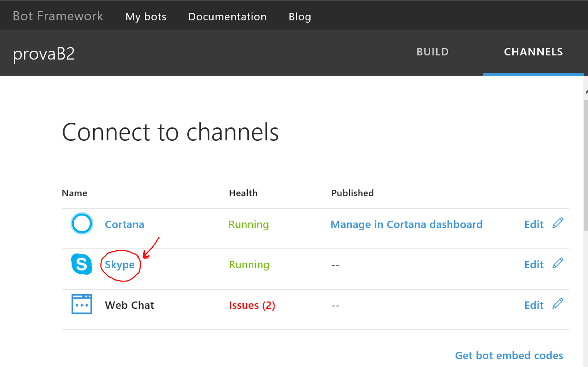Screen dimensions: 588x367
Task: Switch to the BUILD tab
Action: [432, 52]
